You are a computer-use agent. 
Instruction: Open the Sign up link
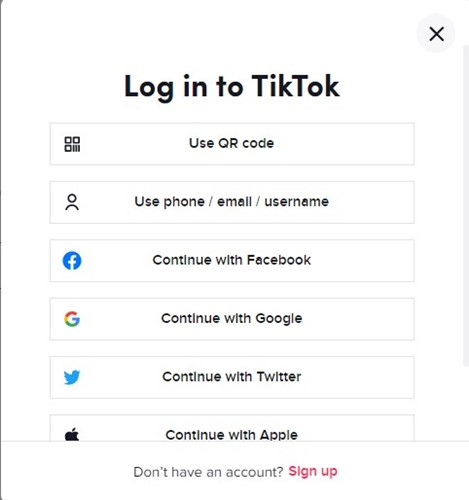313,471
